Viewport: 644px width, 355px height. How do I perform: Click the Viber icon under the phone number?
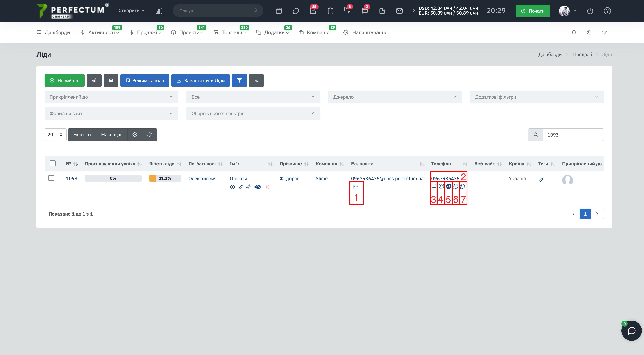(441, 186)
